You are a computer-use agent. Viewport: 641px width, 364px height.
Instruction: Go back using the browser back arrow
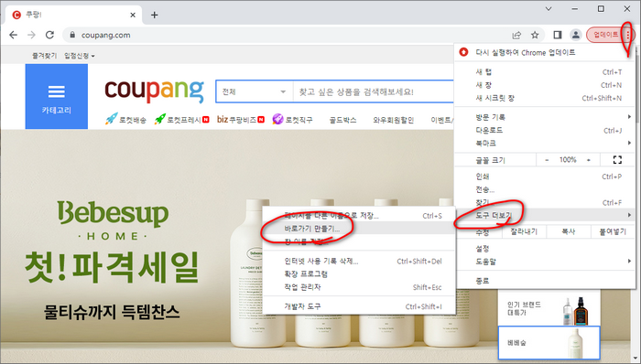click(13, 35)
